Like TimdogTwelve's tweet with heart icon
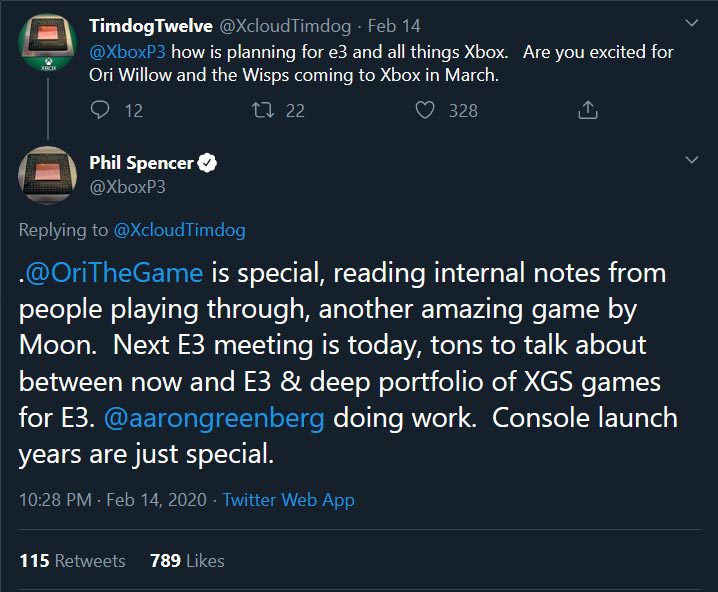The height and width of the screenshot is (592, 718). [x=426, y=111]
